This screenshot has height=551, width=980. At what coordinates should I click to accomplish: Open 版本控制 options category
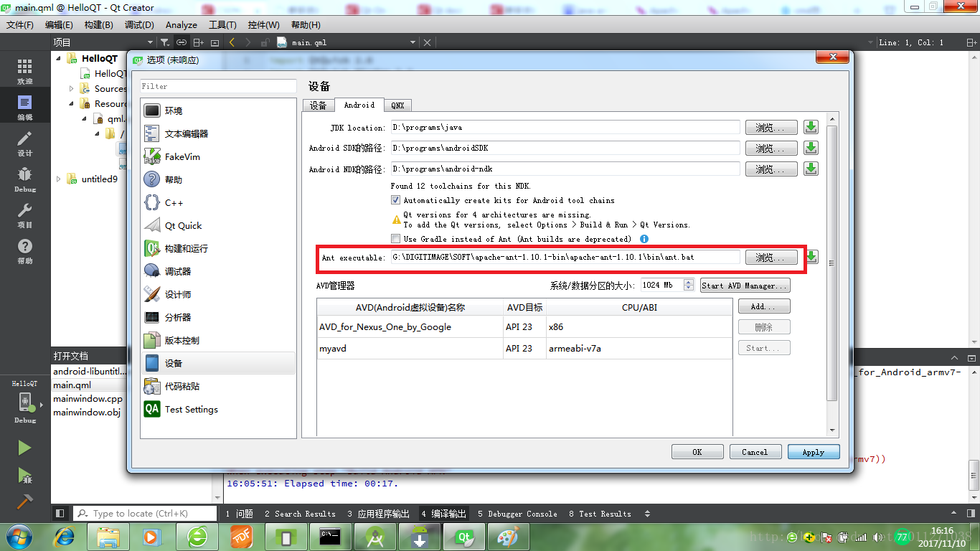tap(218, 340)
